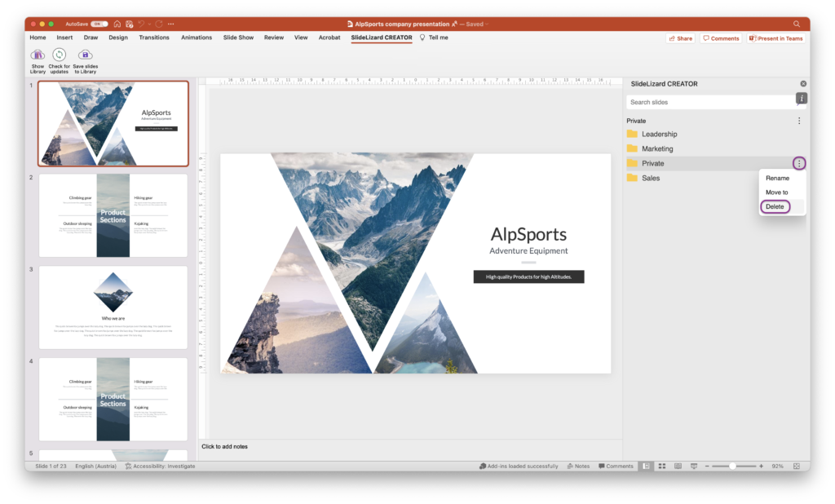Click the notes area 'Click to add notes'
Viewport: 835px width, 504px height.
tap(224, 446)
